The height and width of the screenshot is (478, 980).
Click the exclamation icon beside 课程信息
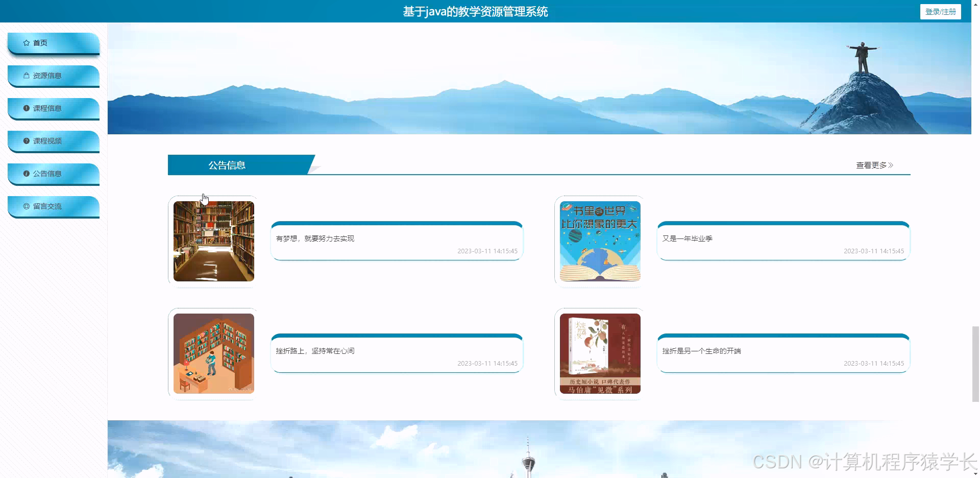coord(26,108)
